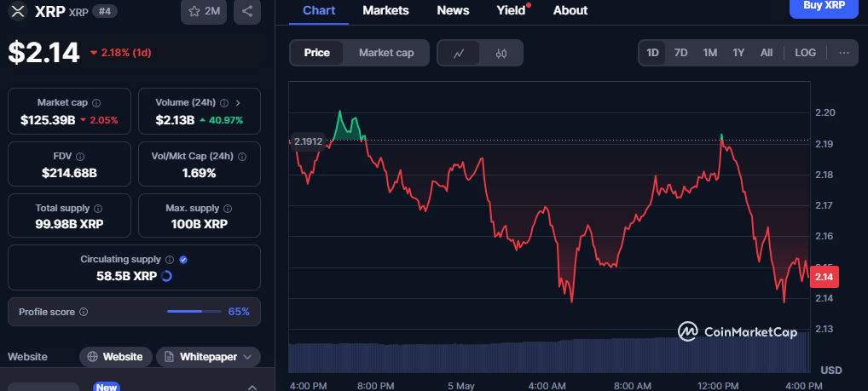Click the 99.98B XRP total supply value

(69, 224)
